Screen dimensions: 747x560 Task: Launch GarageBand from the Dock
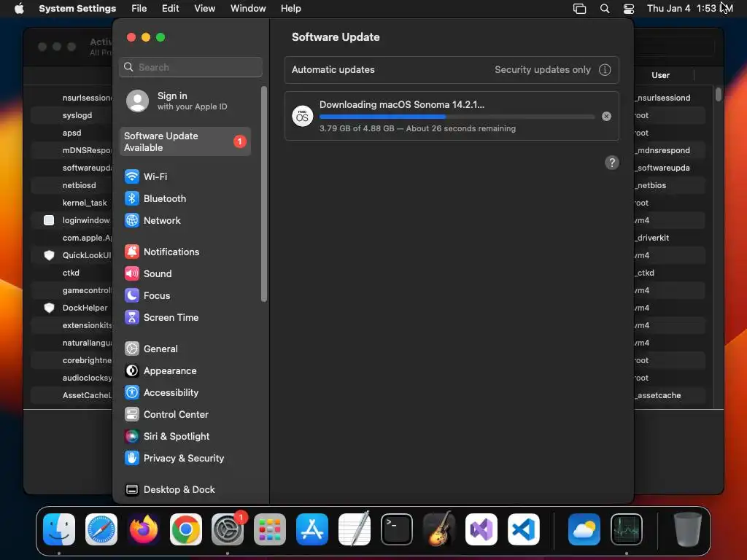[438, 529]
